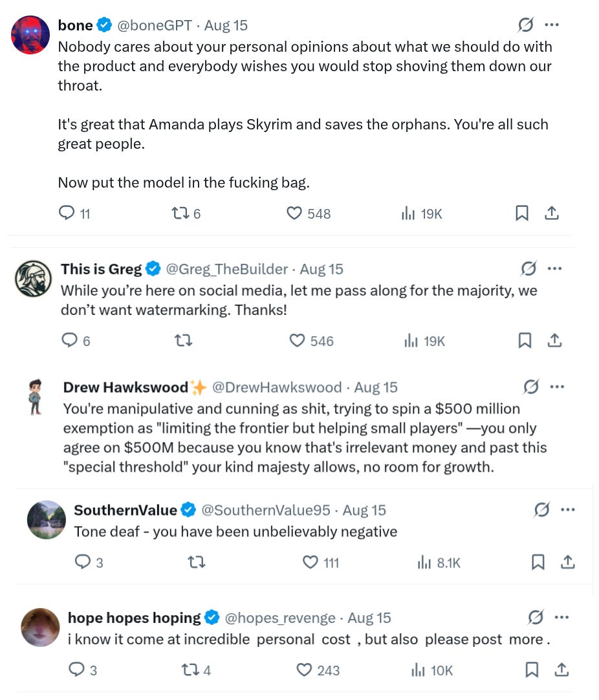Screen dimensions: 599x700
Task: Retweet hope hopes hoping's post with 4 reposts
Action: [x=196, y=670]
